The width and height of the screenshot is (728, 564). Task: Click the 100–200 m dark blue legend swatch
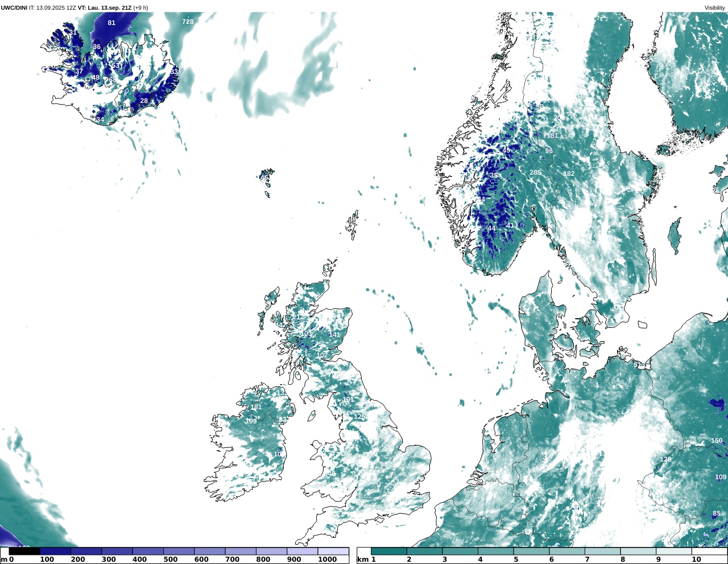pyautogui.click(x=55, y=551)
